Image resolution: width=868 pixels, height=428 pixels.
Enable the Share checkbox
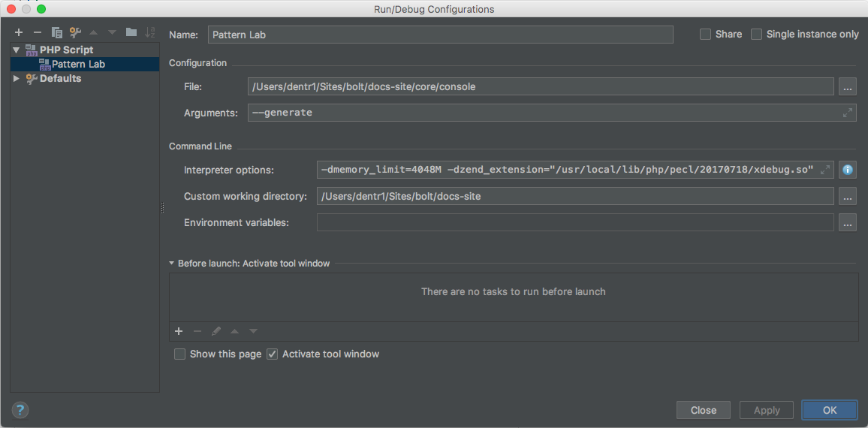705,35
